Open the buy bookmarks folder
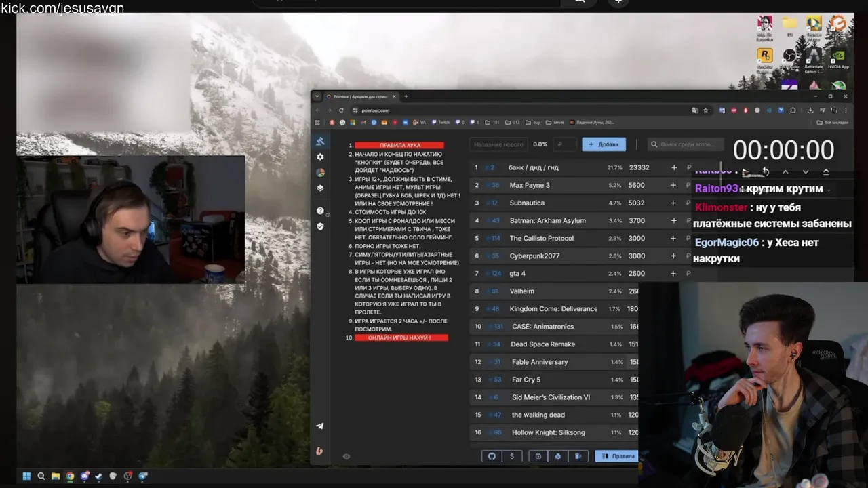 (x=533, y=122)
